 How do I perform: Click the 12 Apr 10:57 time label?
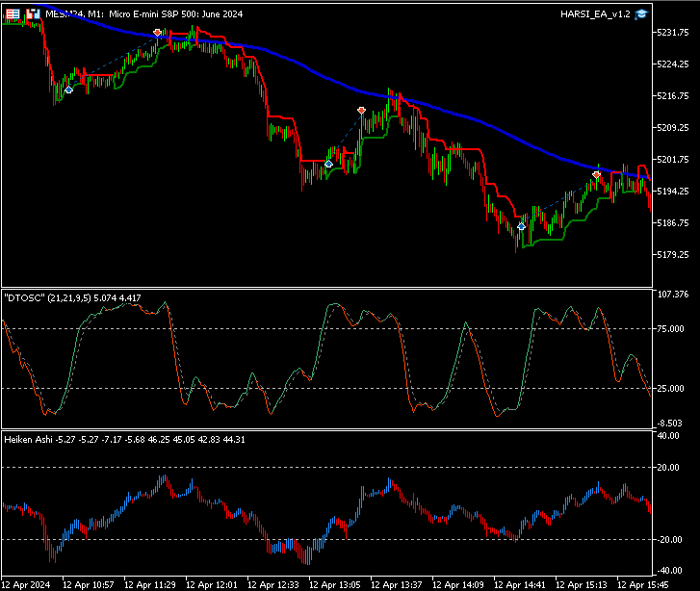point(89,585)
